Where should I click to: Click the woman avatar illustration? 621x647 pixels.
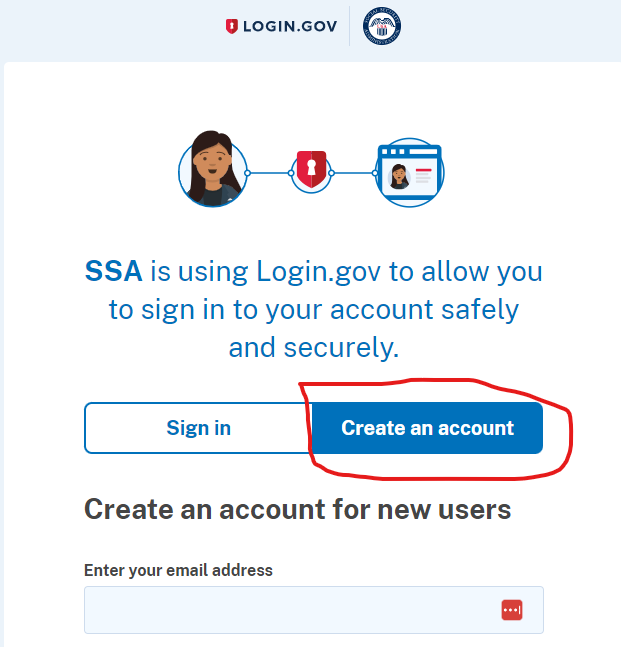pos(213,169)
